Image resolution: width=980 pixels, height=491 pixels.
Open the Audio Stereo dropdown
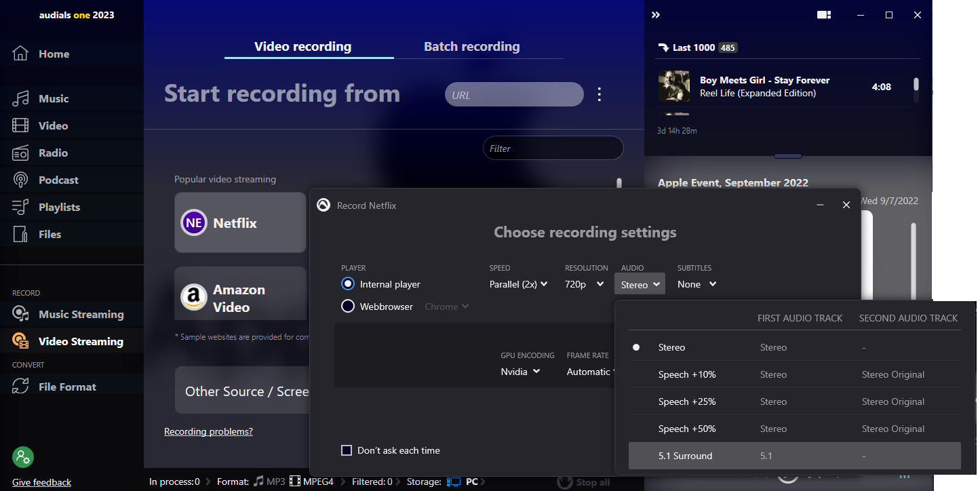click(x=640, y=284)
